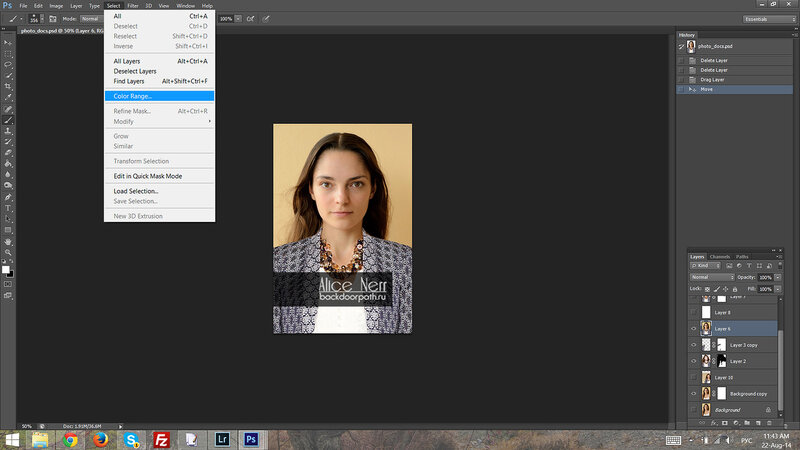Switch to the Channels tab
This screenshot has width=800, height=450.
720,257
